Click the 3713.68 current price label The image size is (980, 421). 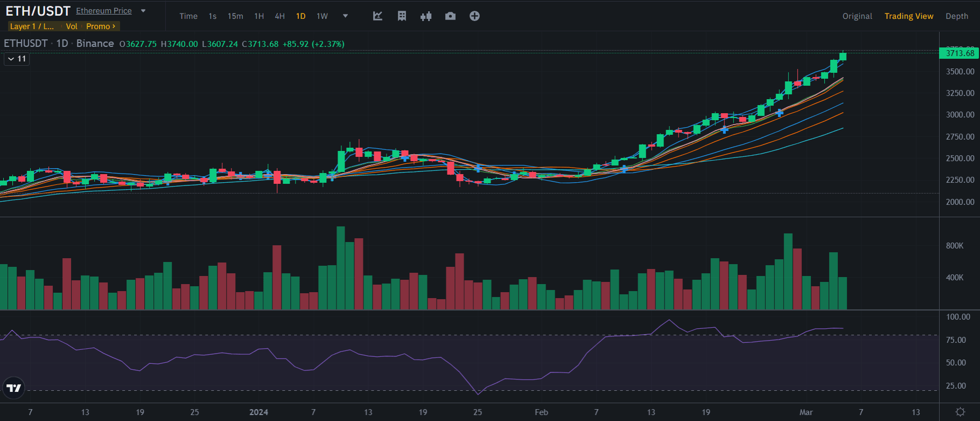(960, 53)
